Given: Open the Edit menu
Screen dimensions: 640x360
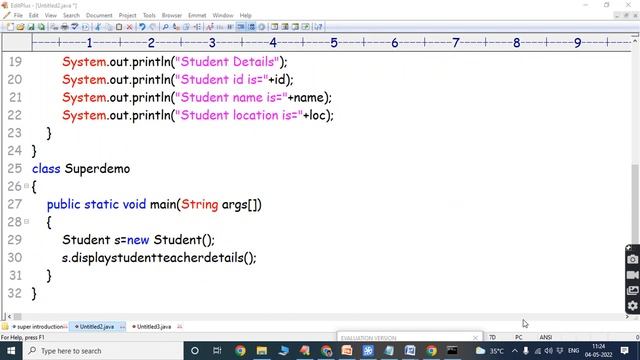Looking at the screenshot, I should pyautogui.click(x=33, y=16).
